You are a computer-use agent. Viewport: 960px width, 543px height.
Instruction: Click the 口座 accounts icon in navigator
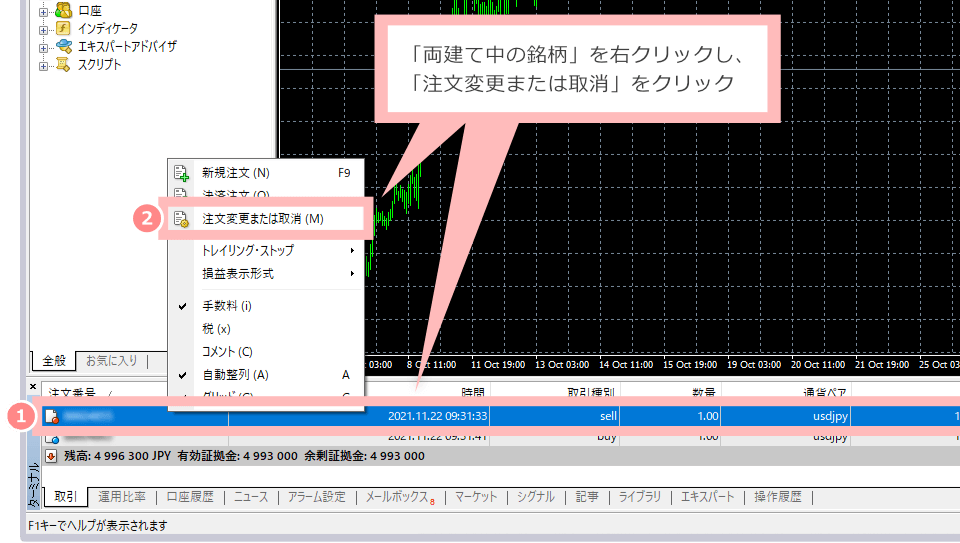(x=62, y=10)
